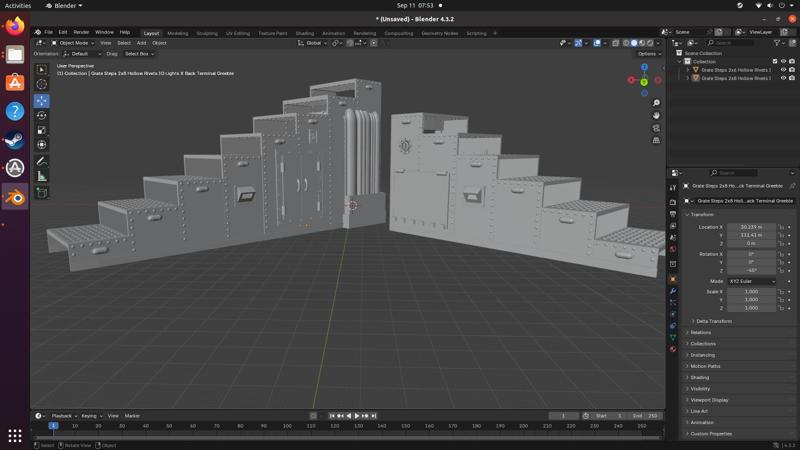Open Blender from the Ubuntu dock
800x450 pixels.
[x=15, y=197]
